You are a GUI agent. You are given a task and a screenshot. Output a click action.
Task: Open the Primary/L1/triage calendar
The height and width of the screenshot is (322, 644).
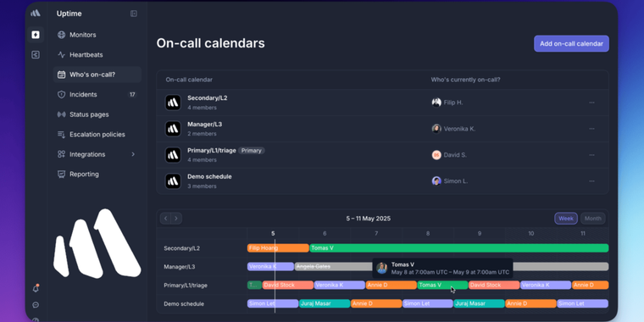click(382, 155)
